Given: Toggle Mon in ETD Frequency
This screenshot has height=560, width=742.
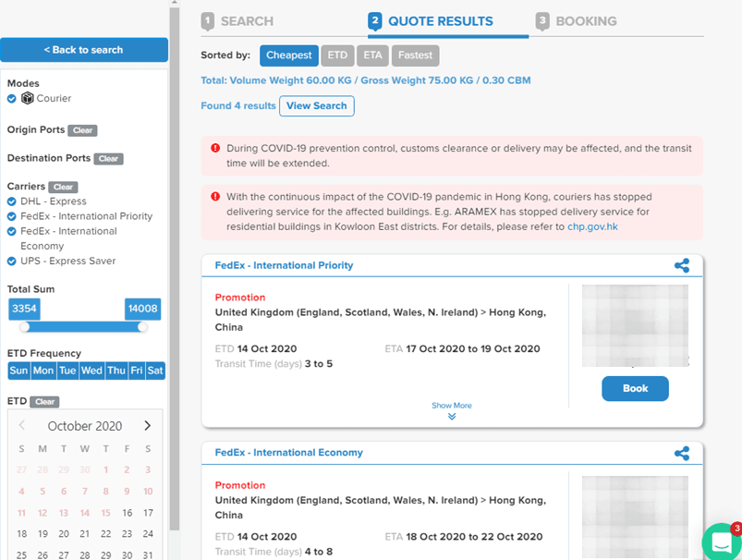Looking at the screenshot, I should pyautogui.click(x=43, y=371).
